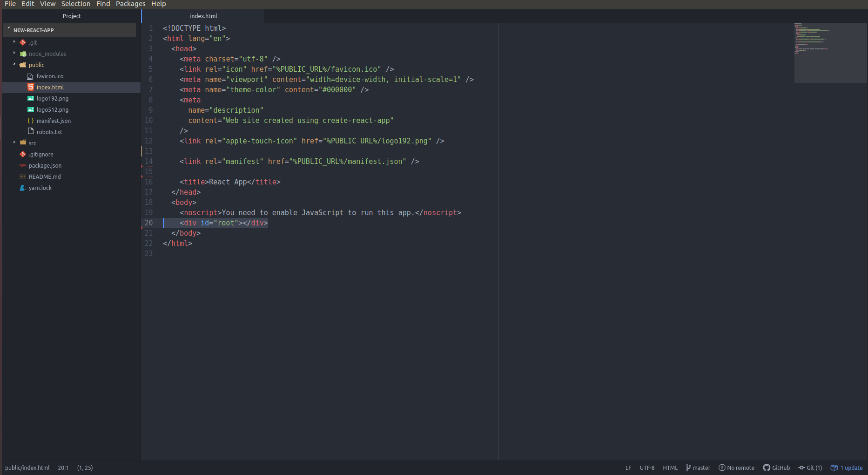The image size is (868, 475).
Task: Click the .git folder git icon
Action: pyautogui.click(x=23, y=42)
